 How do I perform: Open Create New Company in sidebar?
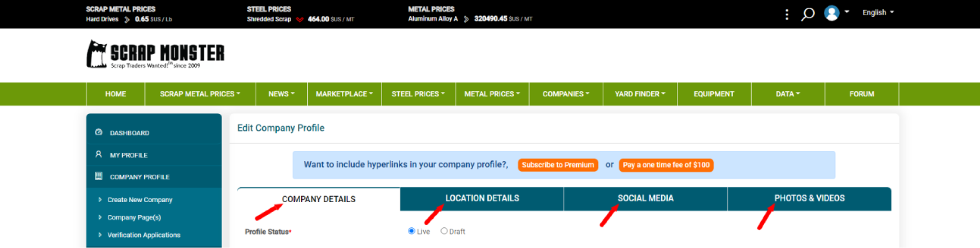click(139, 200)
